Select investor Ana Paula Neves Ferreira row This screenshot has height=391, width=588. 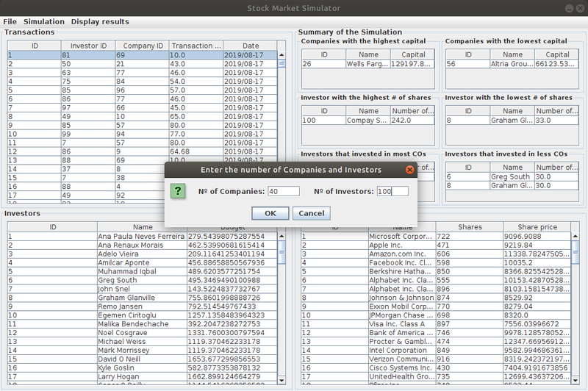tap(142, 237)
